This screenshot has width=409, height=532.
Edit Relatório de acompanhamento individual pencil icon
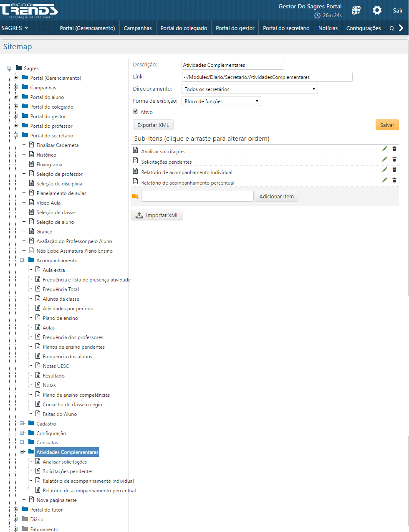click(x=384, y=170)
